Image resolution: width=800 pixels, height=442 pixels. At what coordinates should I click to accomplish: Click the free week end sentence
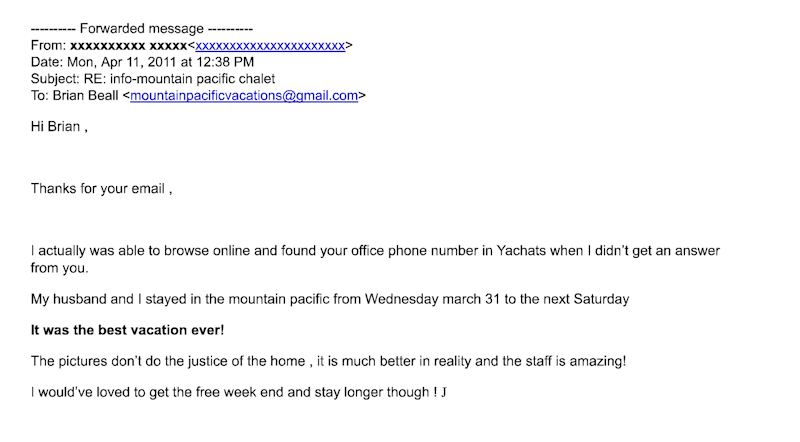[x=238, y=392]
